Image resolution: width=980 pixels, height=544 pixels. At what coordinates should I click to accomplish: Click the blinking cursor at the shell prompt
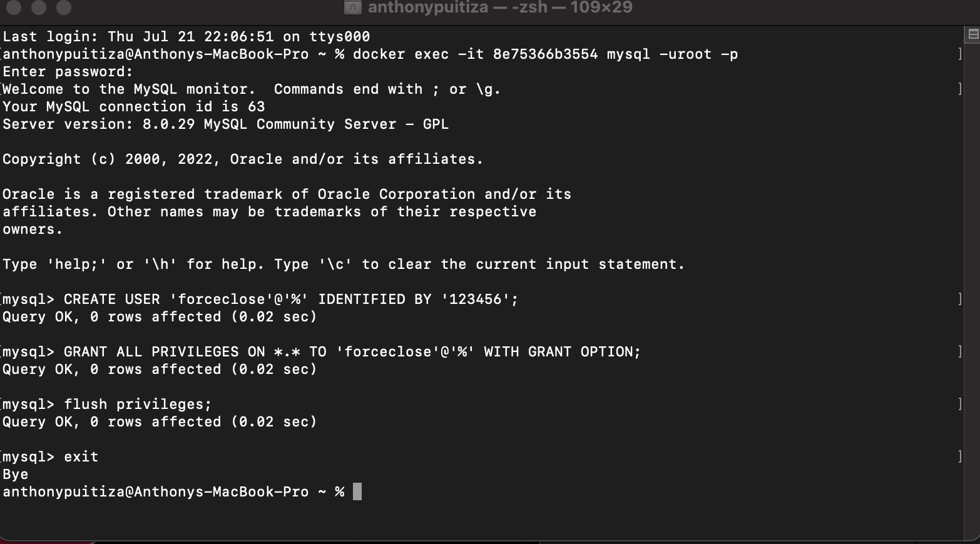coord(357,491)
